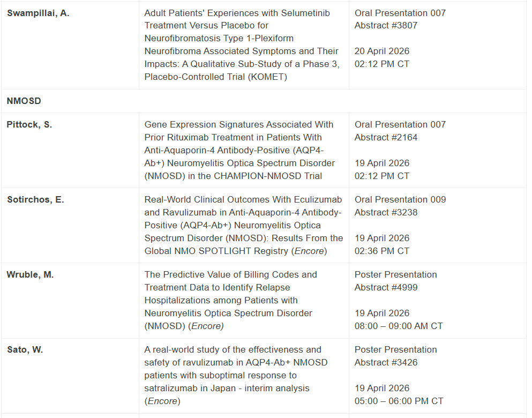The width and height of the screenshot is (532, 418).
Task: Click the author name Sato, W.
Action: click(25, 349)
